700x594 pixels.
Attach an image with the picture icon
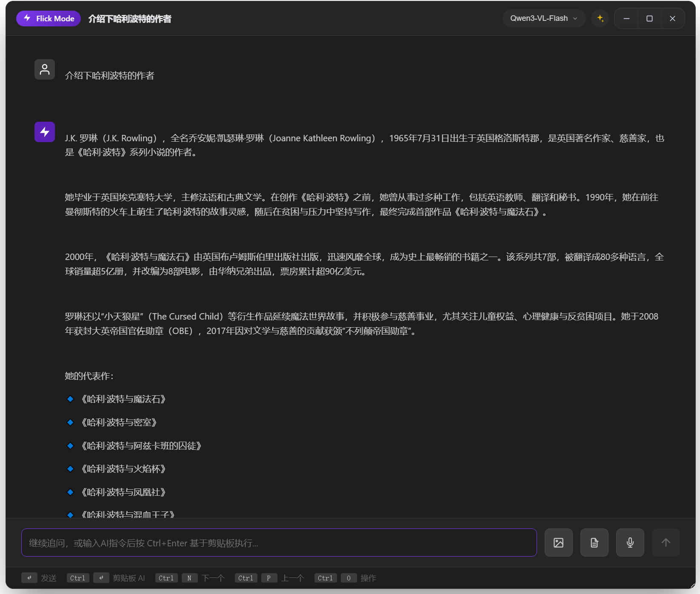tap(559, 543)
